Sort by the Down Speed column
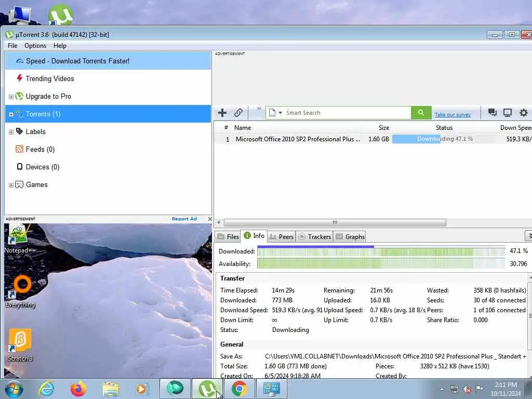The height and width of the screenshot is (399, 532). tap(515, 128)
